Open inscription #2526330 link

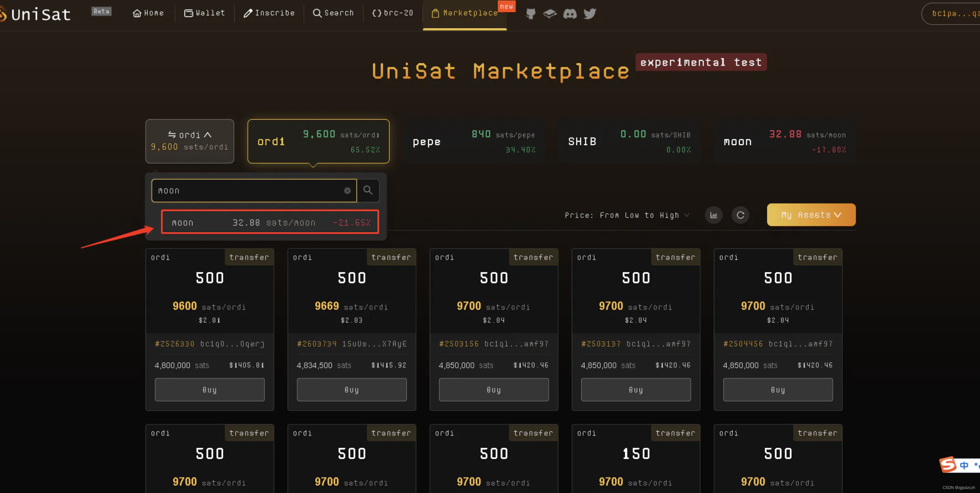(175, 344)
